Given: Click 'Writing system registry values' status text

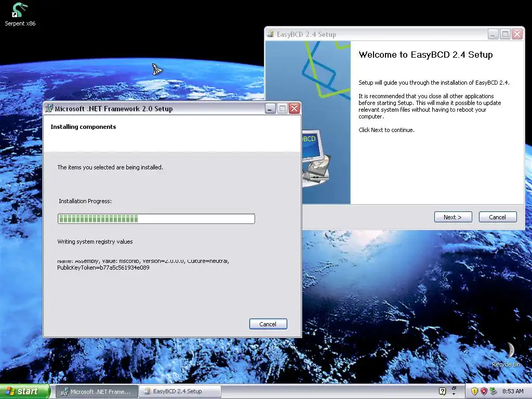Looking at the screenshot, I should coord(95,242).
